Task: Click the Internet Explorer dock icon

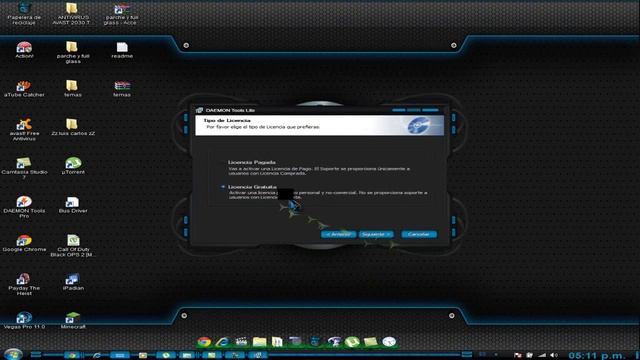Action: click(222, 342)
